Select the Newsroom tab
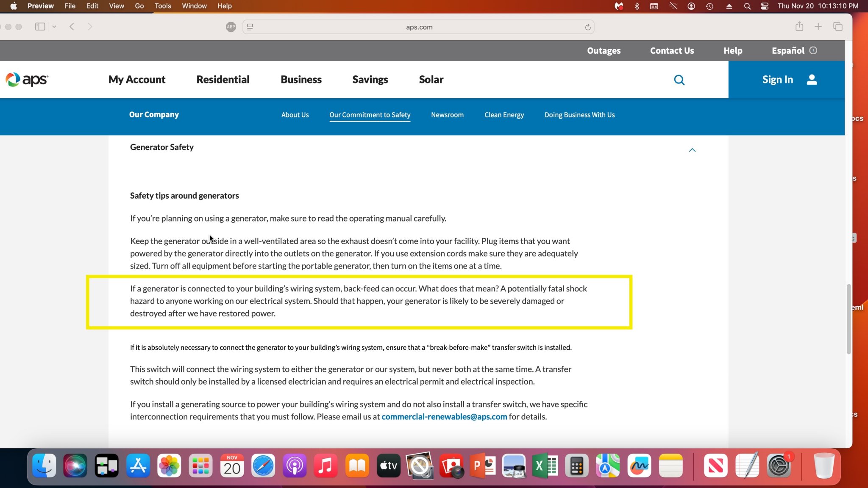 click(447, 115)
